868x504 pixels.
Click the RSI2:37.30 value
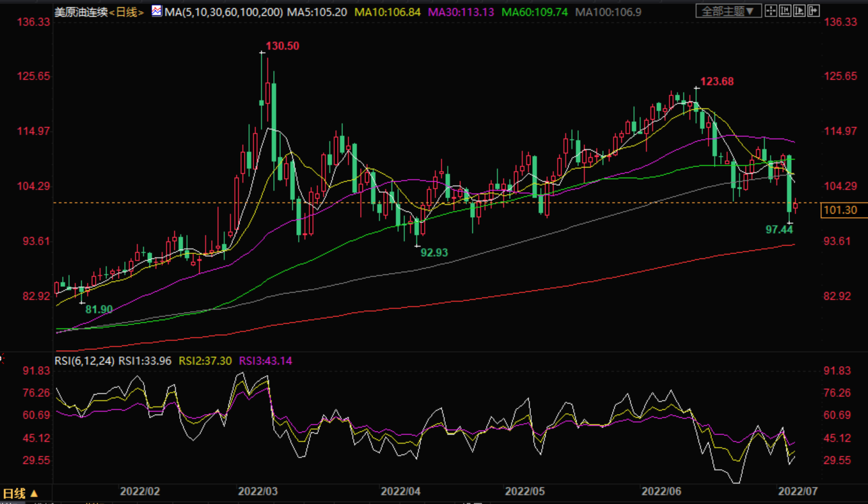pos(205,361)
